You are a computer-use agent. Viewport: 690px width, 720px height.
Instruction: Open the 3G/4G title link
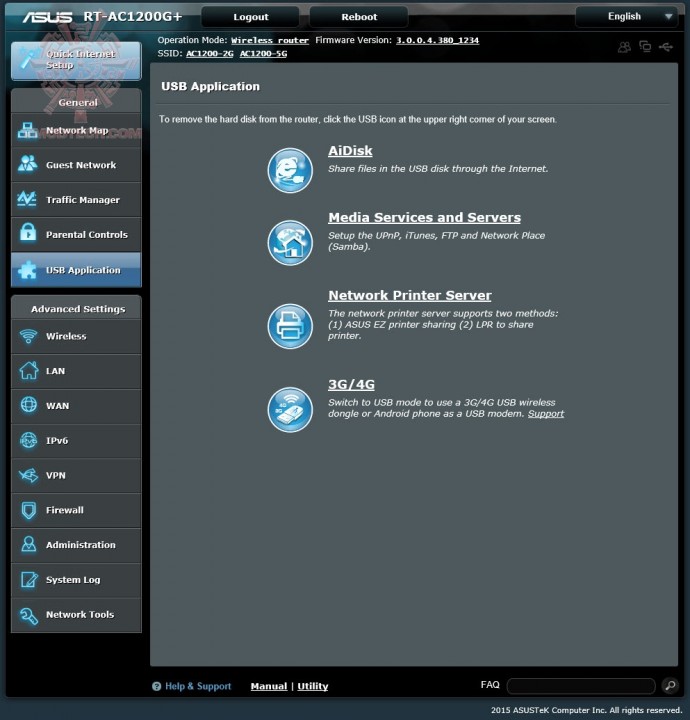(351, 384)
